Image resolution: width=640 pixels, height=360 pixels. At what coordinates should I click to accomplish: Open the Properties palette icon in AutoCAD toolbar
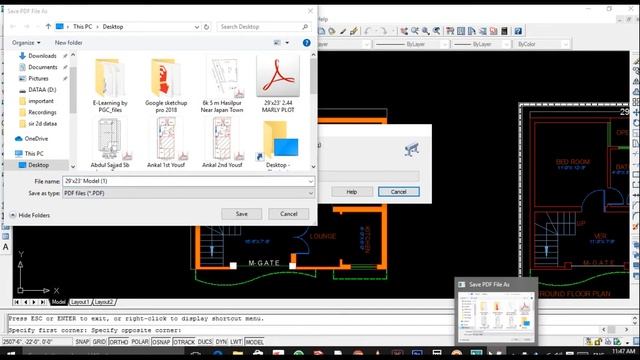[x=450, y=31]
